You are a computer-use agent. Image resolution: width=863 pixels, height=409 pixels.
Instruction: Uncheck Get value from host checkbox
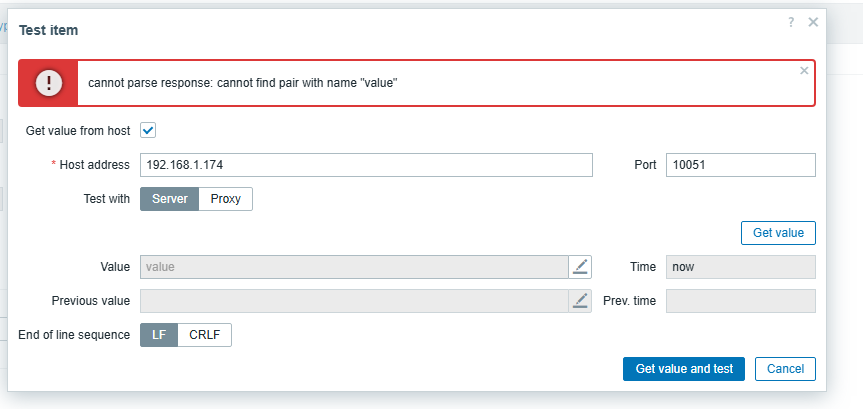click(x=148, y=130)
